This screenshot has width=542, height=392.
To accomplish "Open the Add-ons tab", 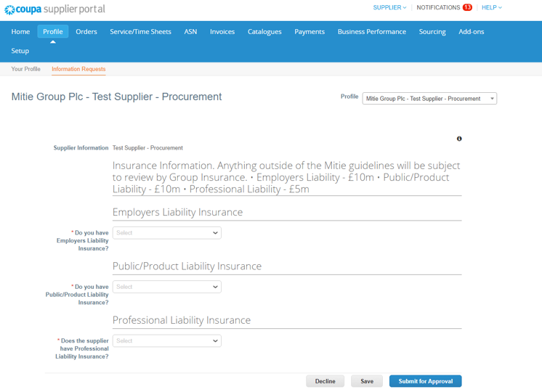I will [471, 31].
